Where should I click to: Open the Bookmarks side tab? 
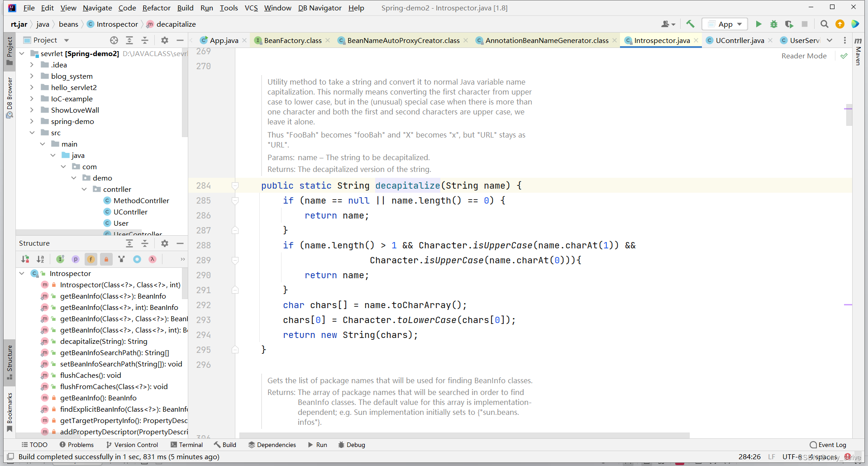(9, 412)
